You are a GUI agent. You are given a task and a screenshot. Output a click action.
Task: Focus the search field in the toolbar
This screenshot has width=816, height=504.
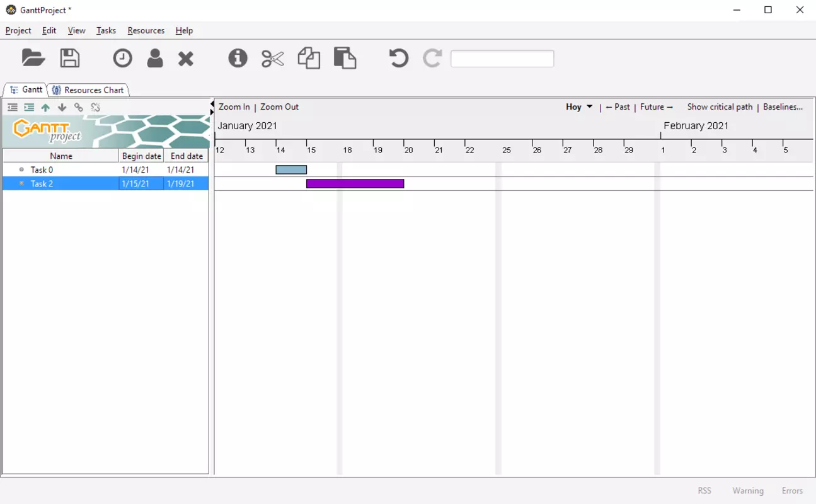point(502,59)
